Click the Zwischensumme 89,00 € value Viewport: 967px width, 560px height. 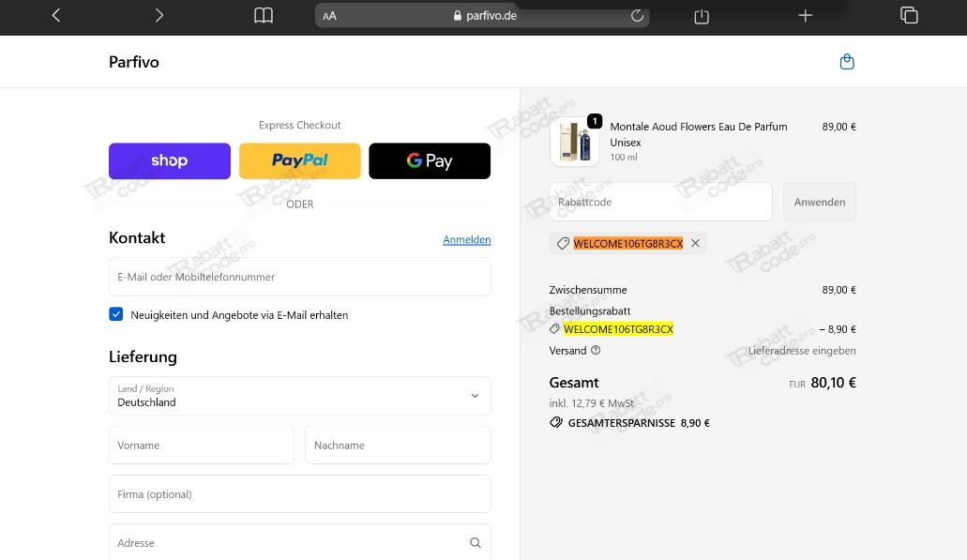click(x=839, y=290)
